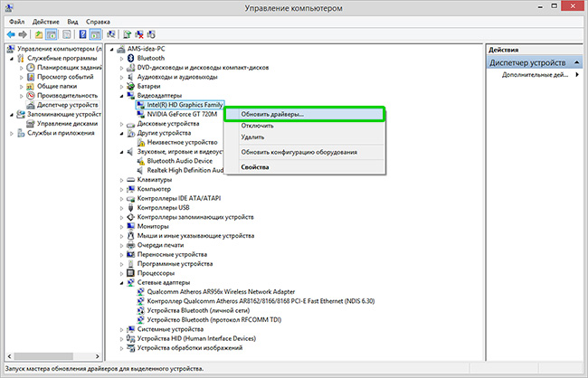Viewport: 588px width, 378px height.
Task: Collapse the Диспетчер устройств actions section arrow
Action: (x=577, y=62)
